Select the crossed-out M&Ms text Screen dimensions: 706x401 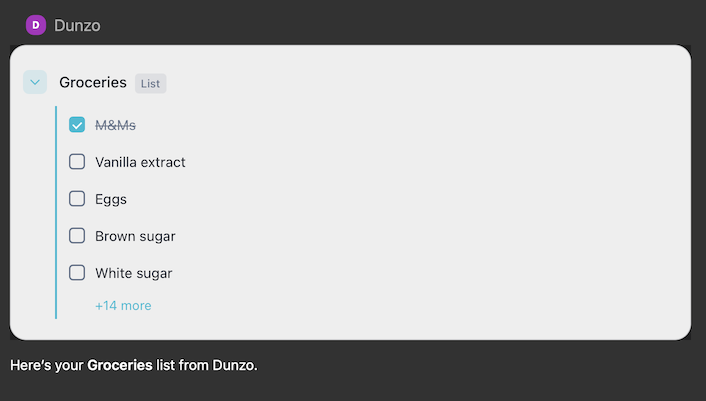click(115, 125)
